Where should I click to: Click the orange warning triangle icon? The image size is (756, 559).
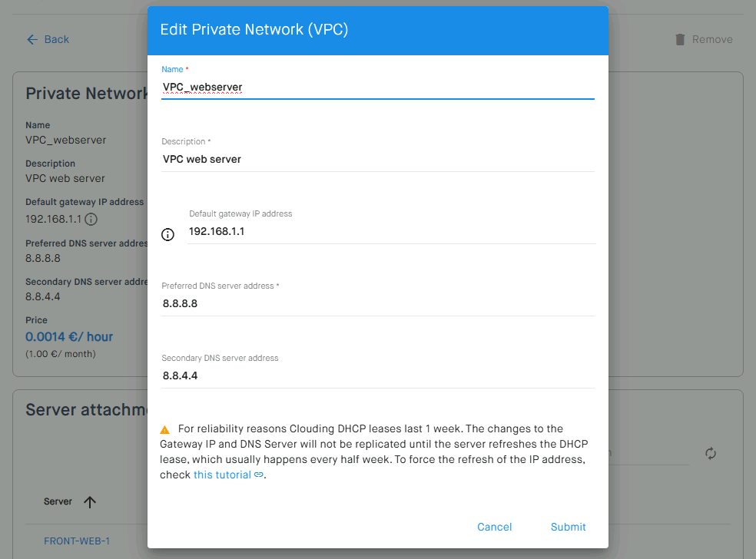(x=165, y=429)
